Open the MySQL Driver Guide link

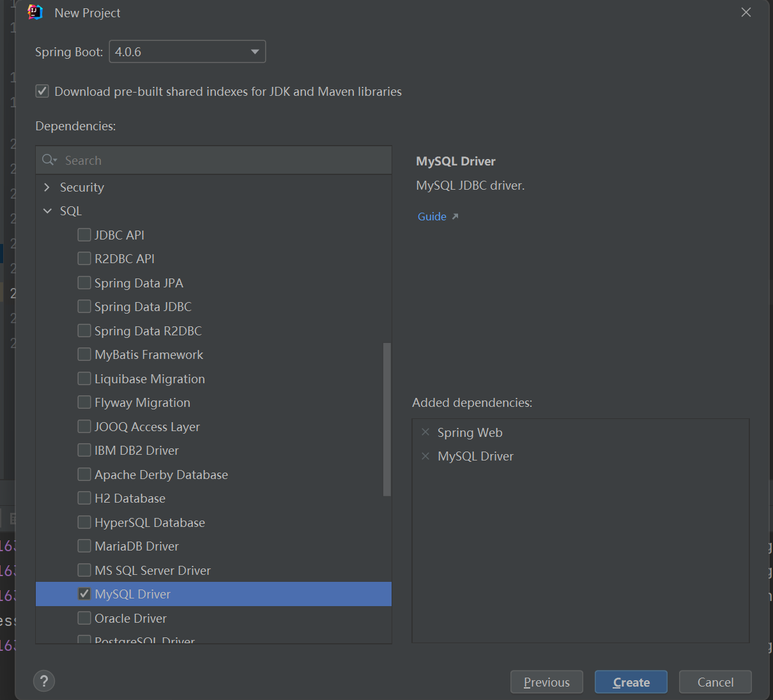pyautogui.click(x=432, y=217)
